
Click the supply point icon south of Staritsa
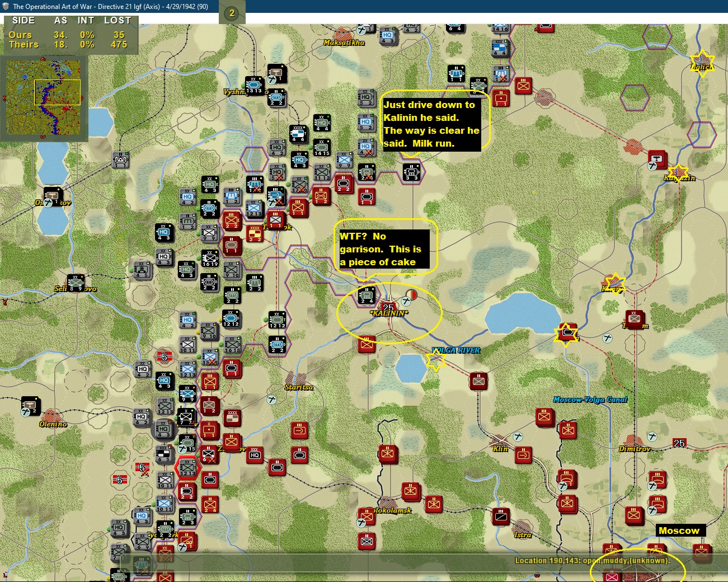coord(272,400)
